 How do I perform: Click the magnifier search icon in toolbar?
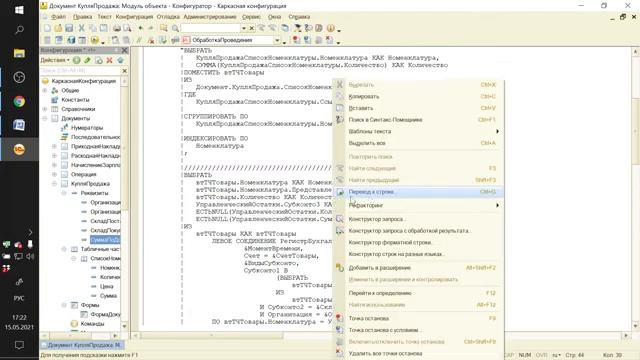pos(175,28)
